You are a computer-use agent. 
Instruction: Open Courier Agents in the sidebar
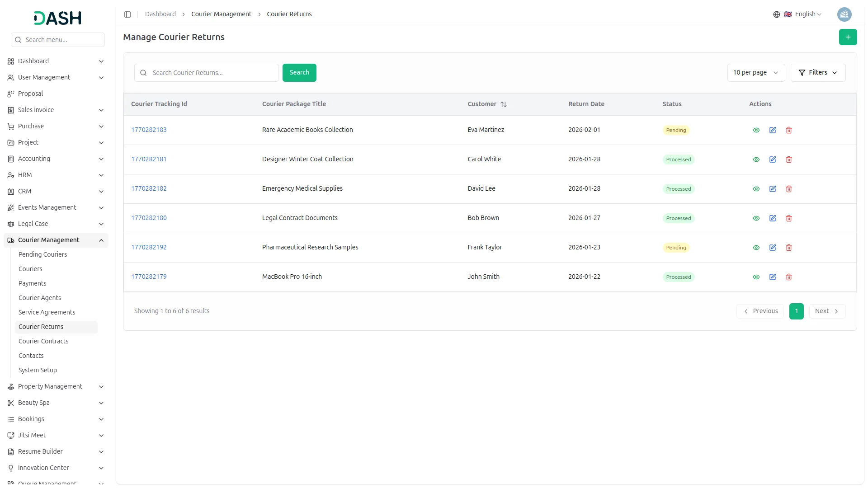click(x=40, y=298)
